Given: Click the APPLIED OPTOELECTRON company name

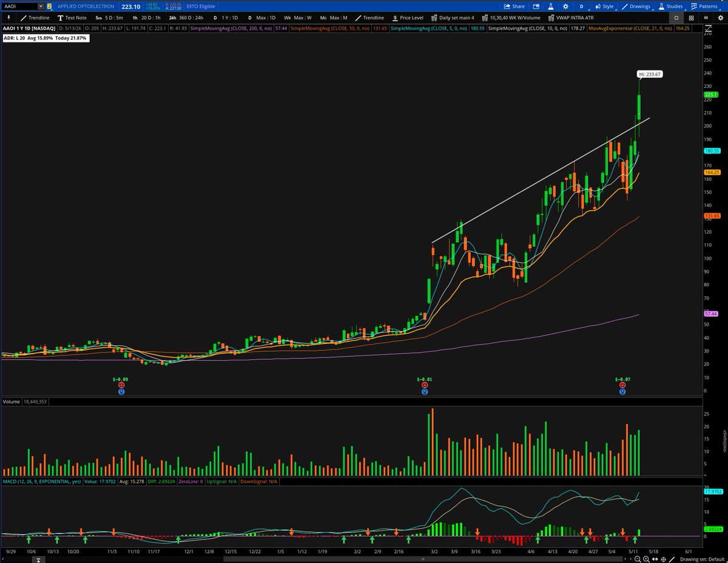Looking at the screenshot, I should coord(86,6).
